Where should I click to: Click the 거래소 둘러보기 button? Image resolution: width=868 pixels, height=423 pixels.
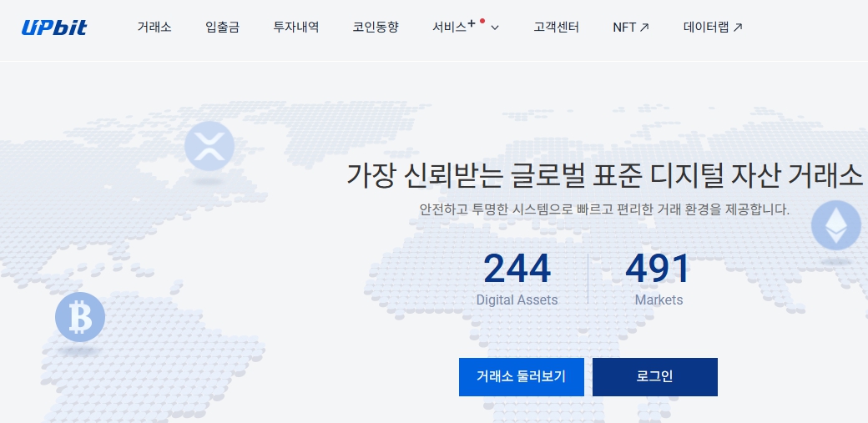pyautogui.click(x=522, y=377)
